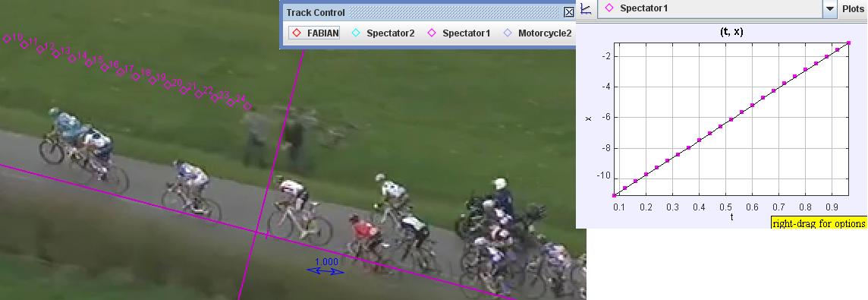868x300 pixels.
Task: Click the 0.1 tick label on t axis
Action: [x=619, y=207]
